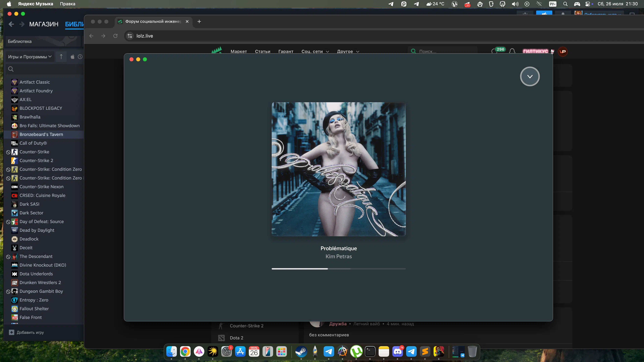Open the Яндекс Музыка app menu
This screenshot has height=362, width=644.
pyautogui.click(x=36, y=4)
